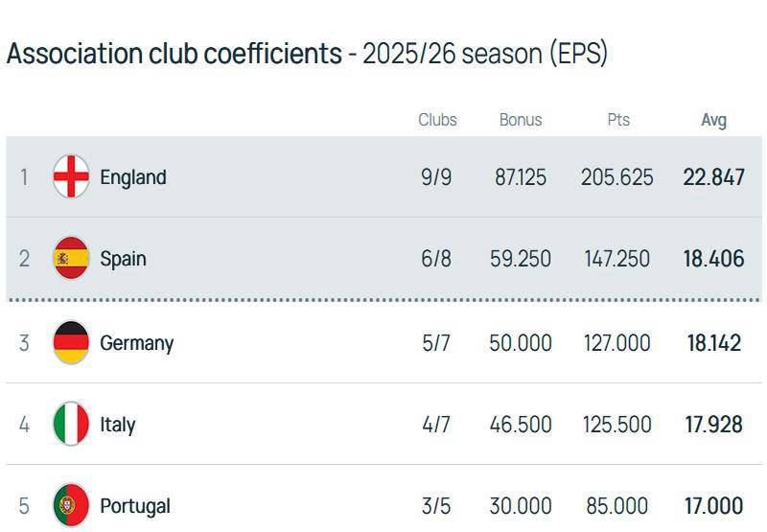
Task: Click England's average value 22.847
Action: coord(713,177)
